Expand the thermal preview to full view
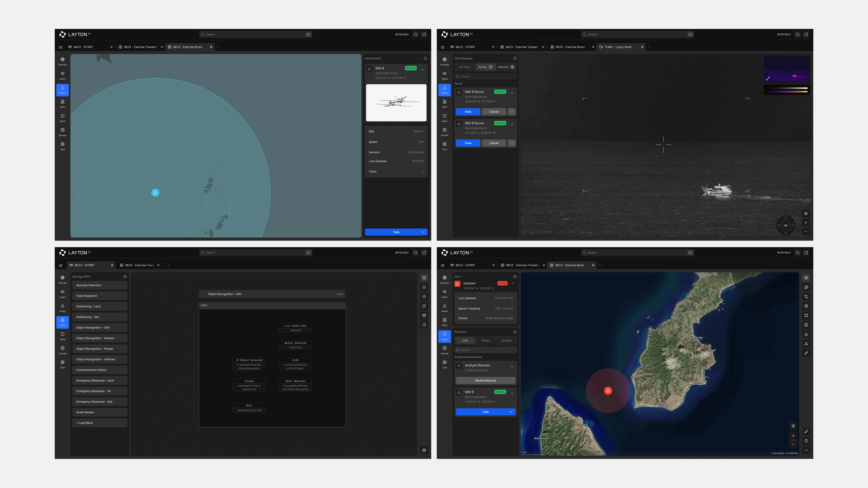Screen dimensions: 868x488 click(x=768, y=78)
